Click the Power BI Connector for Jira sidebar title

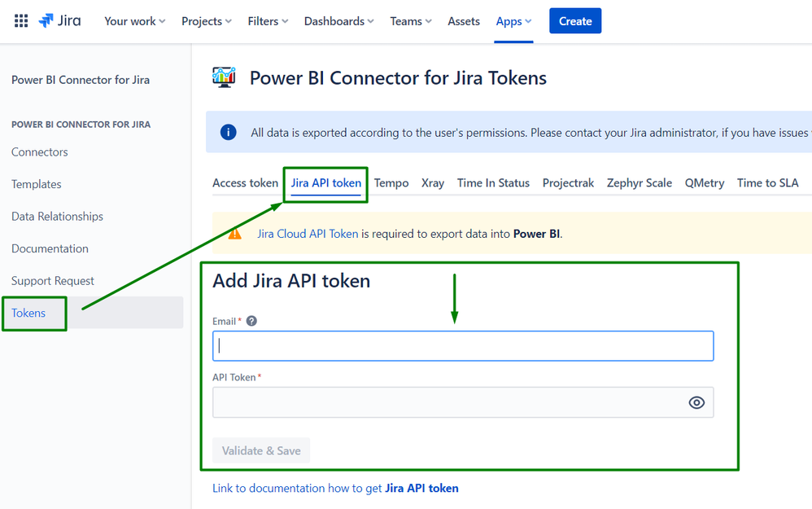point(81,80)
